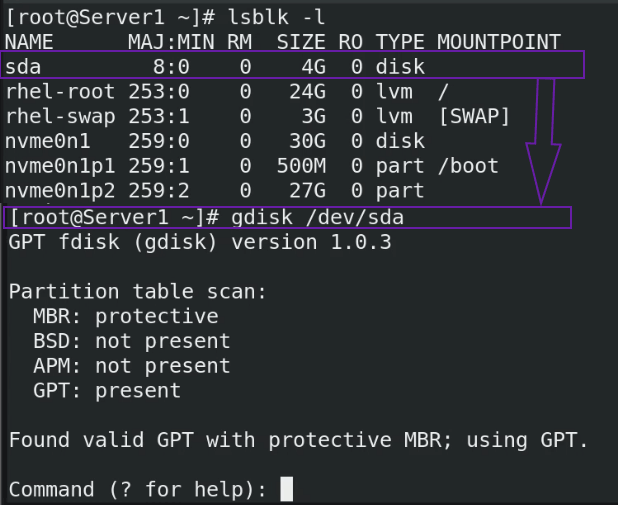
Task: Click the 'nvme0n1p2' partition name
Action: (60, 191)
